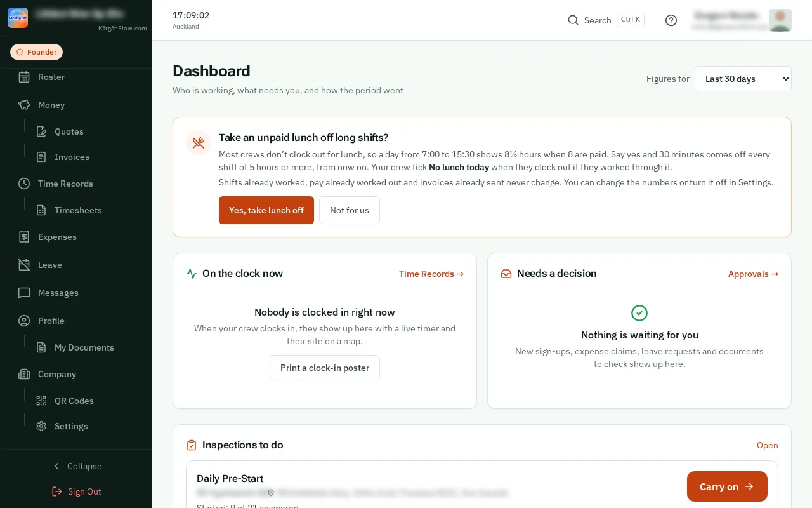Image resolution: width=812 pixels, height=508 pixels.
Task: Open the help question mark icon
Action: (x=671, y=20)
